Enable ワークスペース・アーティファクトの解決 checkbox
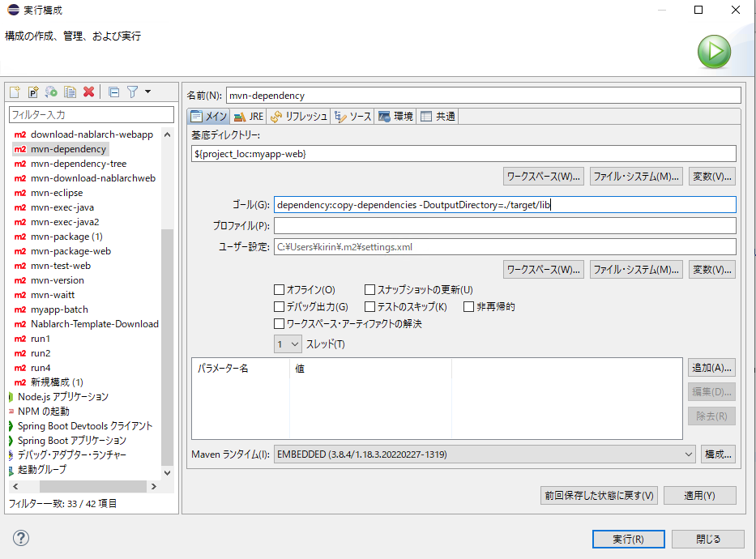756x559 pixels. [x=279, y=323]
